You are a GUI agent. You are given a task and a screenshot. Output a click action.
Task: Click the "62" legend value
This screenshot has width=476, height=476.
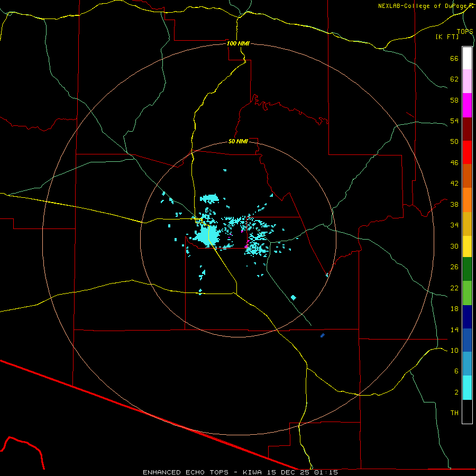click(454, 79)
